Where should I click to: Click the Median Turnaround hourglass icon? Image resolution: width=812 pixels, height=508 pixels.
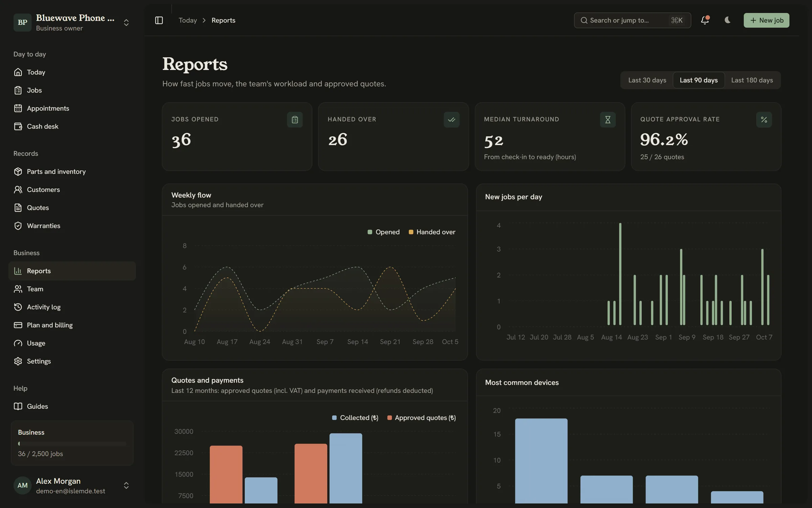[608, 120]
